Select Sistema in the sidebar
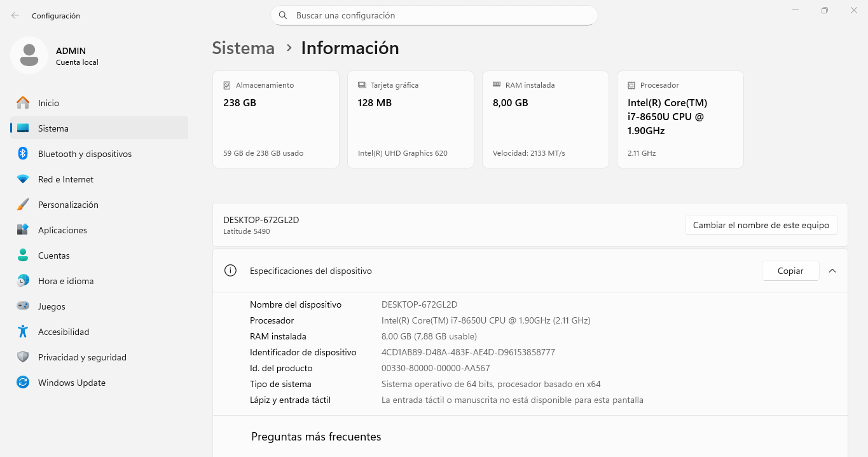 point(53,128)
